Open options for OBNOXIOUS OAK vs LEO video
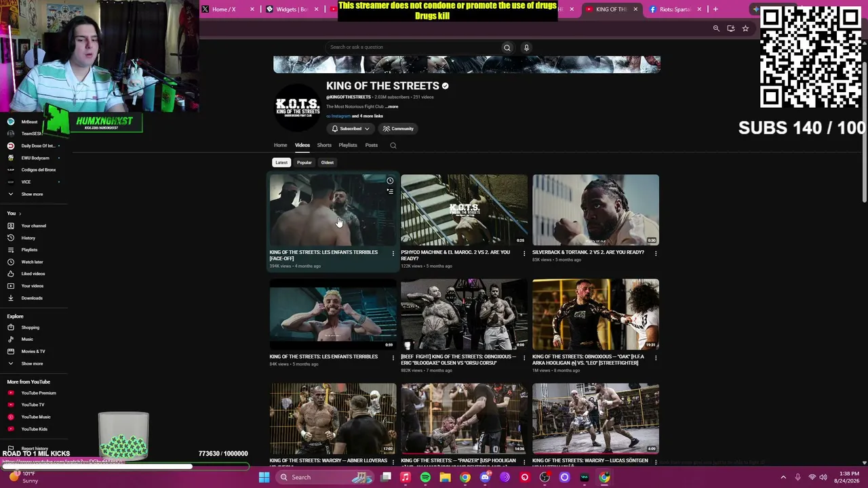 [655, 358]
